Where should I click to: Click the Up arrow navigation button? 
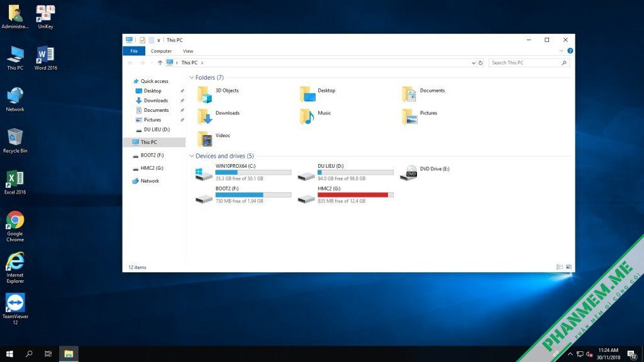160,63
